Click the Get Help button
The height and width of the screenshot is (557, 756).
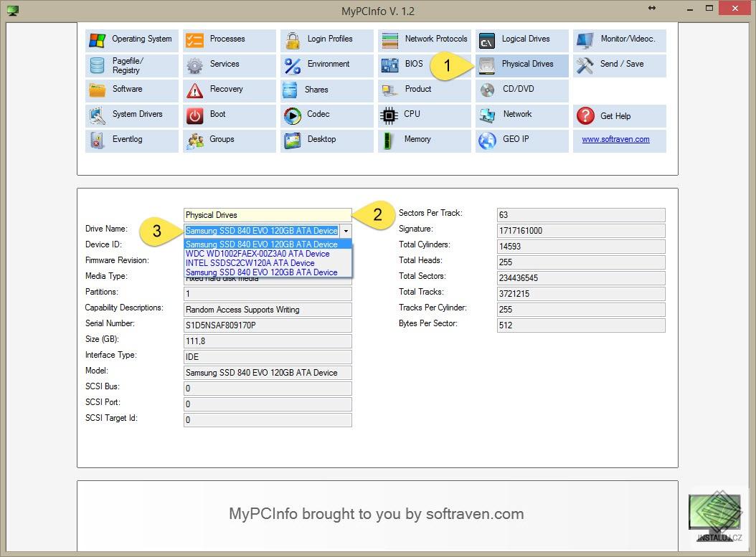point(620,116)
